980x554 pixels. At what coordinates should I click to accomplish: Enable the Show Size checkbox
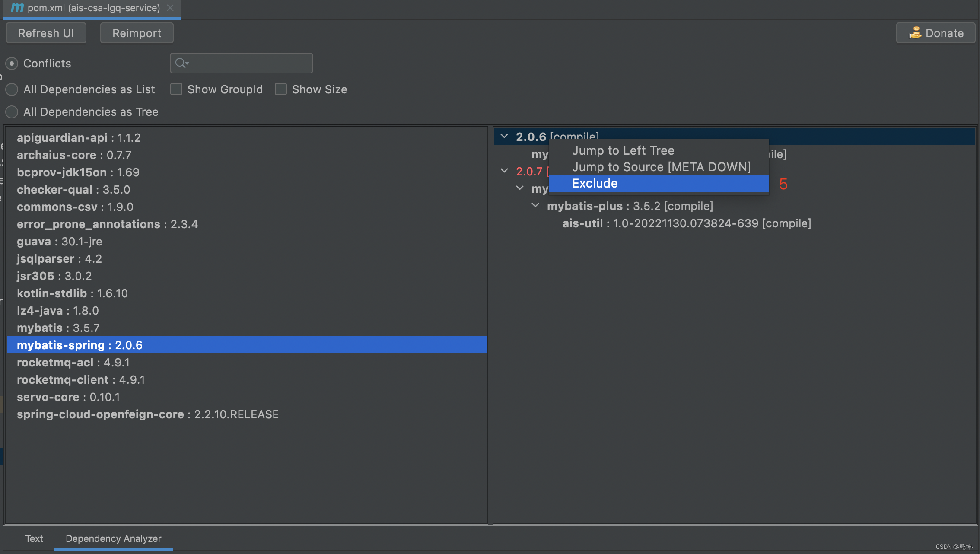(x=281, y=89)
